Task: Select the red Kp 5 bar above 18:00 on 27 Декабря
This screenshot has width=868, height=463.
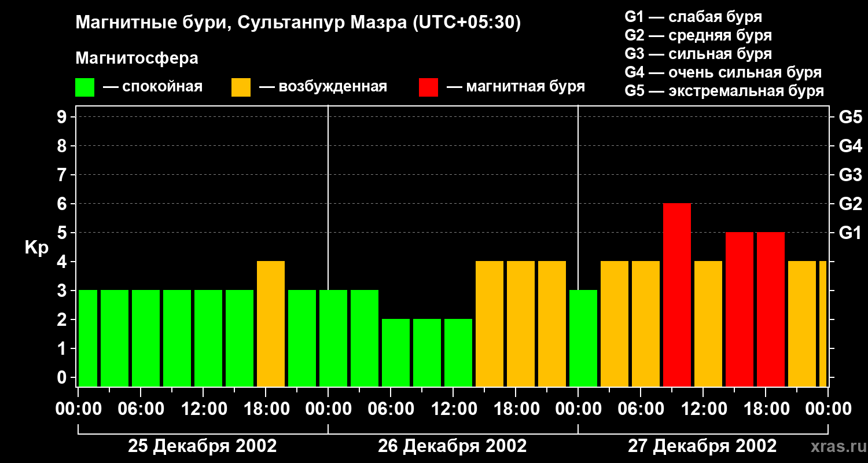Action: coord(771,310)
